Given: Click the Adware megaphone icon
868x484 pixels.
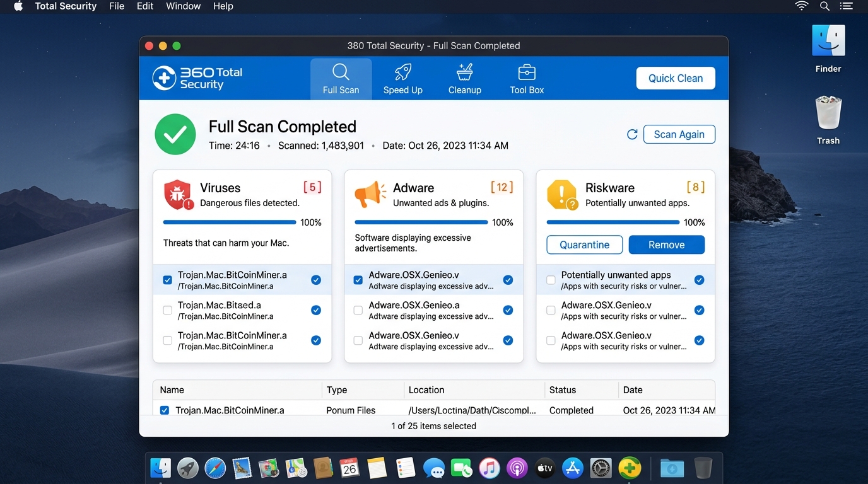Looking at the screenshot, I should pos(370,195).
